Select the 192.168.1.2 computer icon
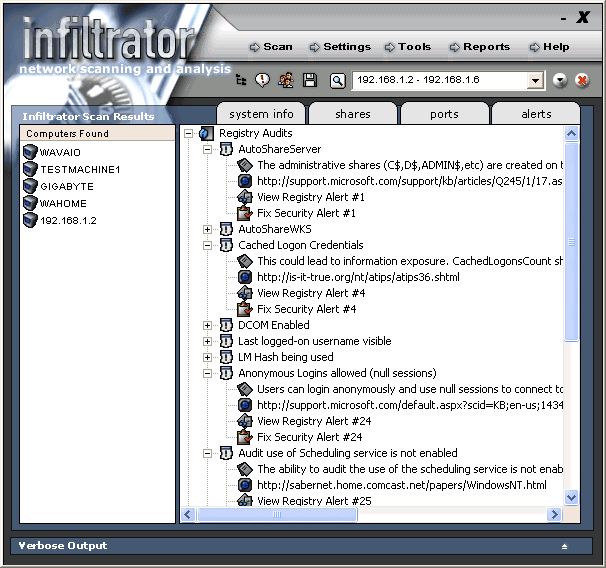 point(30,220)
